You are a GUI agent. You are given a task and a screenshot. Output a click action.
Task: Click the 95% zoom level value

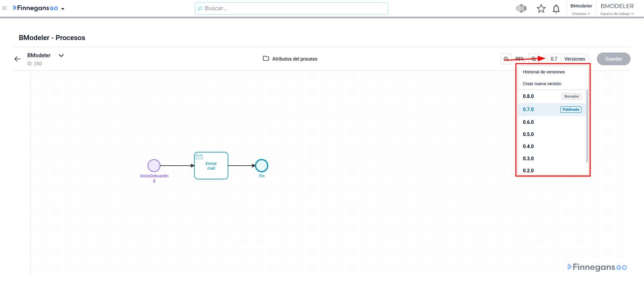tap(520, 59)
